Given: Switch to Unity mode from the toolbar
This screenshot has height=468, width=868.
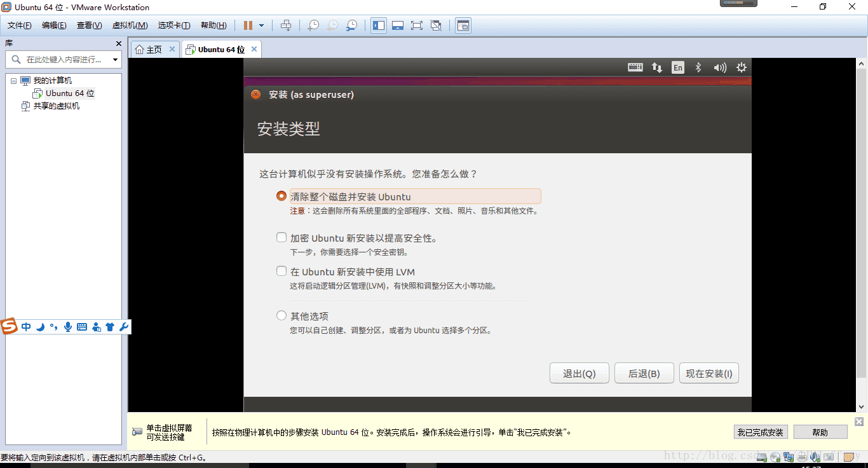Looking at the screenshot, I should 436,25.
